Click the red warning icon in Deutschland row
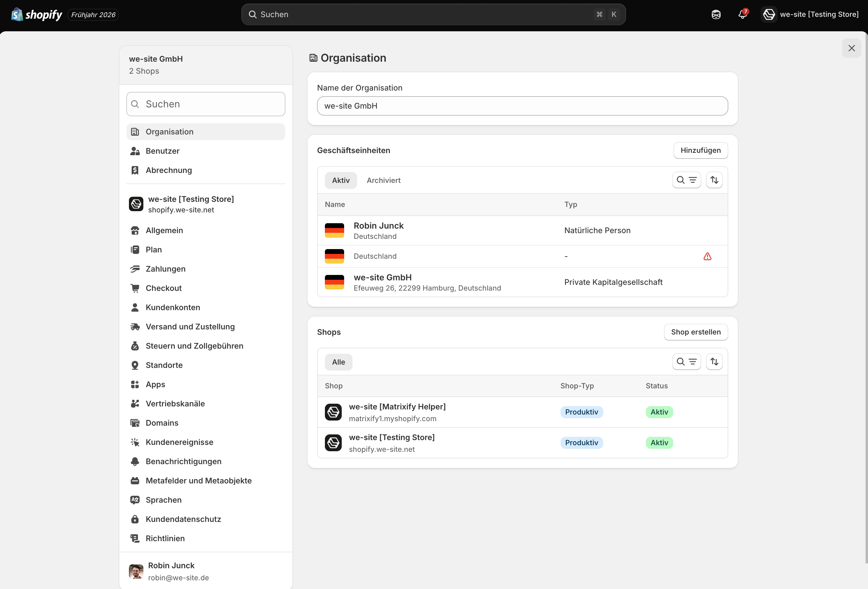868x589 pixels. coord(707,256)
